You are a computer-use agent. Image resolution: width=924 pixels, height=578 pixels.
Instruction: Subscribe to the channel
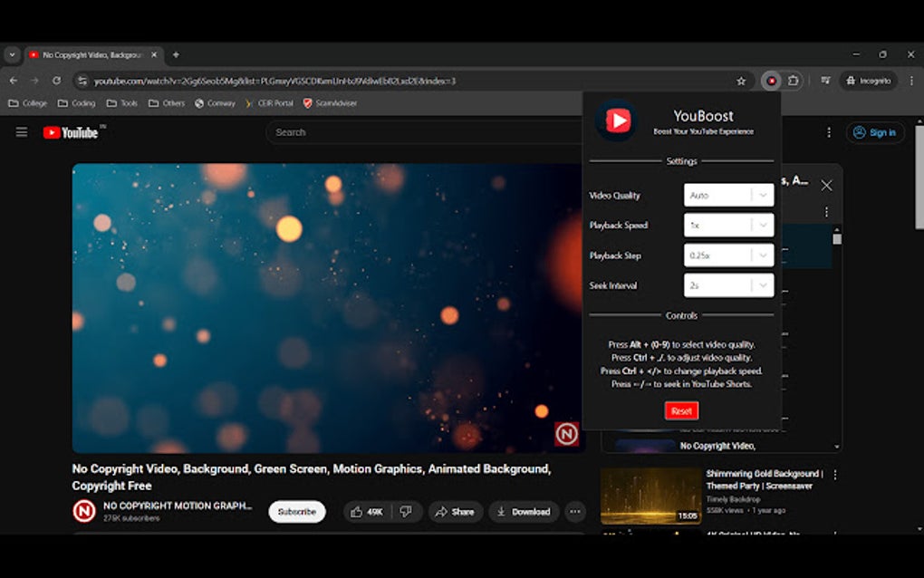297,512
